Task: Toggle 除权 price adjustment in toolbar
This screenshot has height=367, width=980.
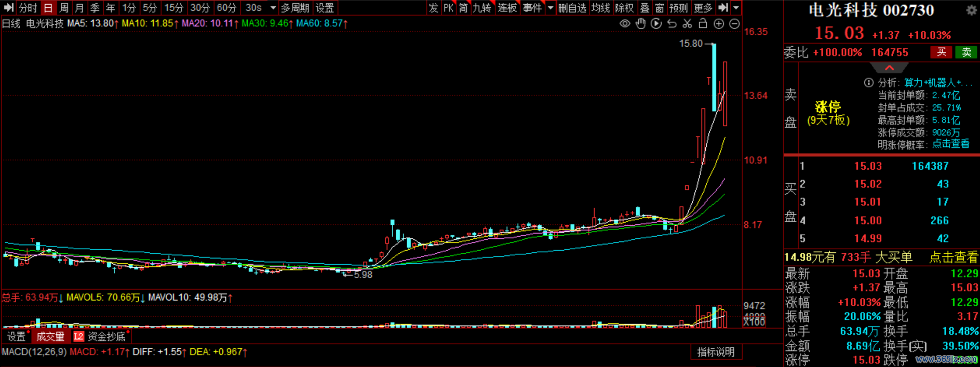Action: click(x=624, y=8)
